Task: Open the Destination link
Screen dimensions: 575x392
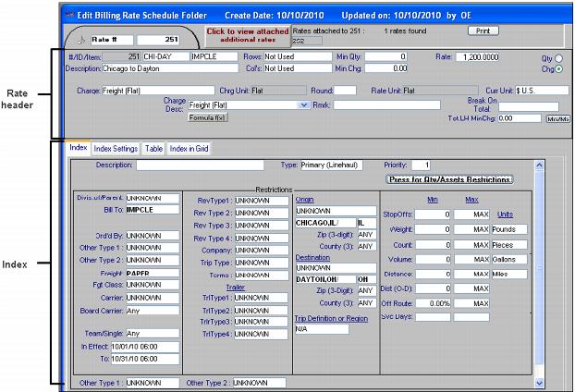Action: [312, 257]
